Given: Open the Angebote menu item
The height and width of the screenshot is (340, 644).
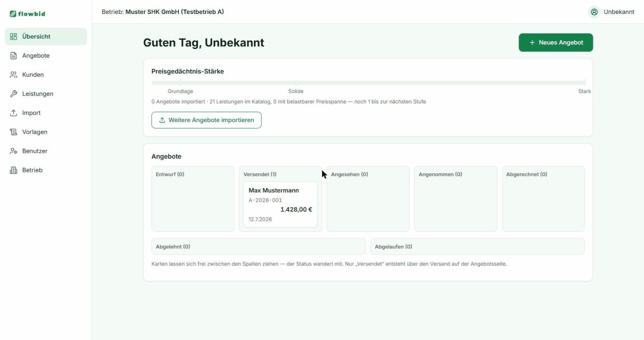Looking at the screenshot, I should point(46,56).
